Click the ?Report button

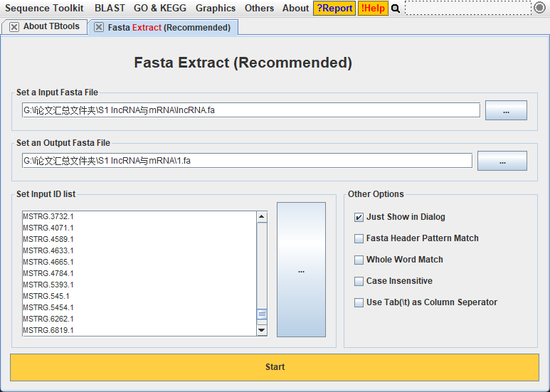[334, 9]
